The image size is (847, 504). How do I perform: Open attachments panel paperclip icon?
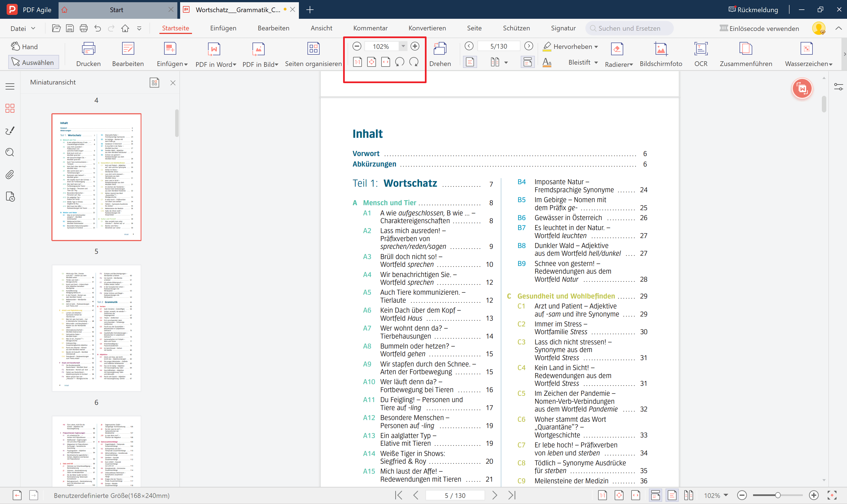coord(10,175)
